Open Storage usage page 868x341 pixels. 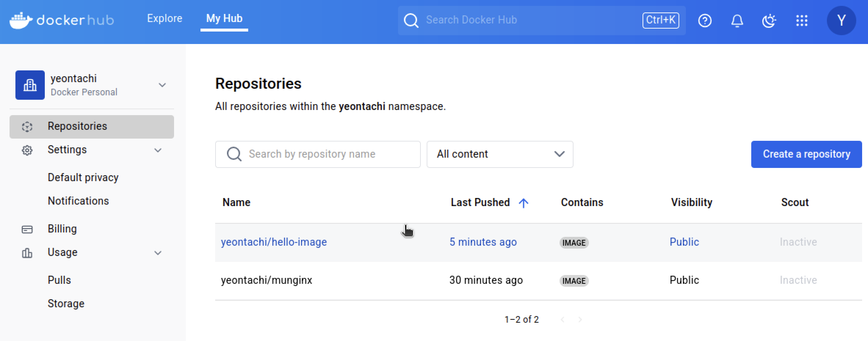coord(66,304)
